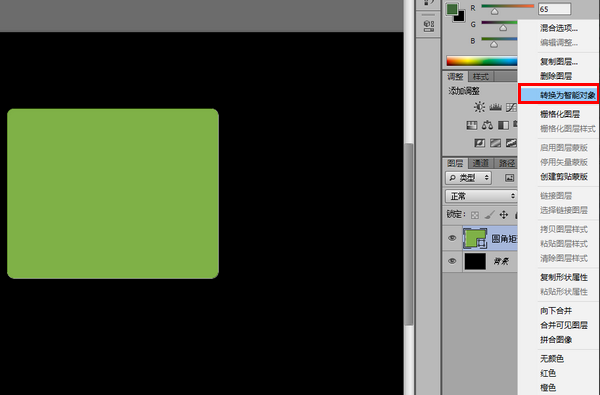Image resolution: width=600 pixels, height=395 pixels.
Task: Open the 正常 blend mode dropdown
Action: pos(481,196)
